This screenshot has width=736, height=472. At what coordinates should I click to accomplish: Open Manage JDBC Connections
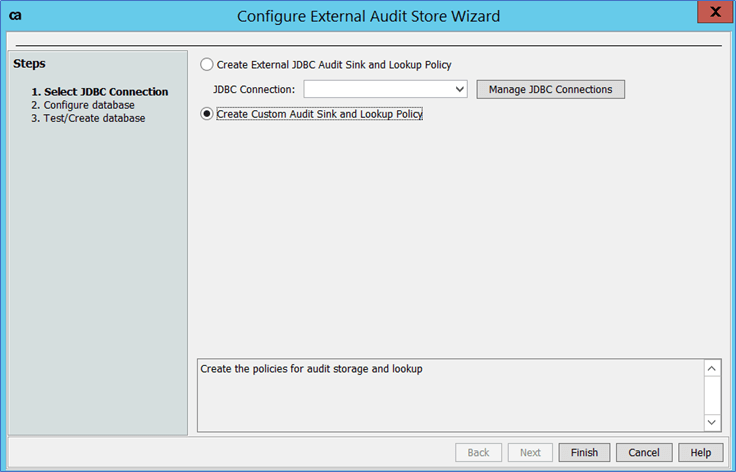point(550,90)
